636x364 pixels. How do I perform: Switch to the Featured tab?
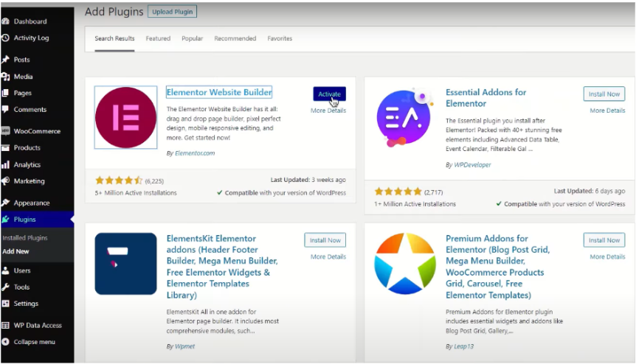point(158,38)
